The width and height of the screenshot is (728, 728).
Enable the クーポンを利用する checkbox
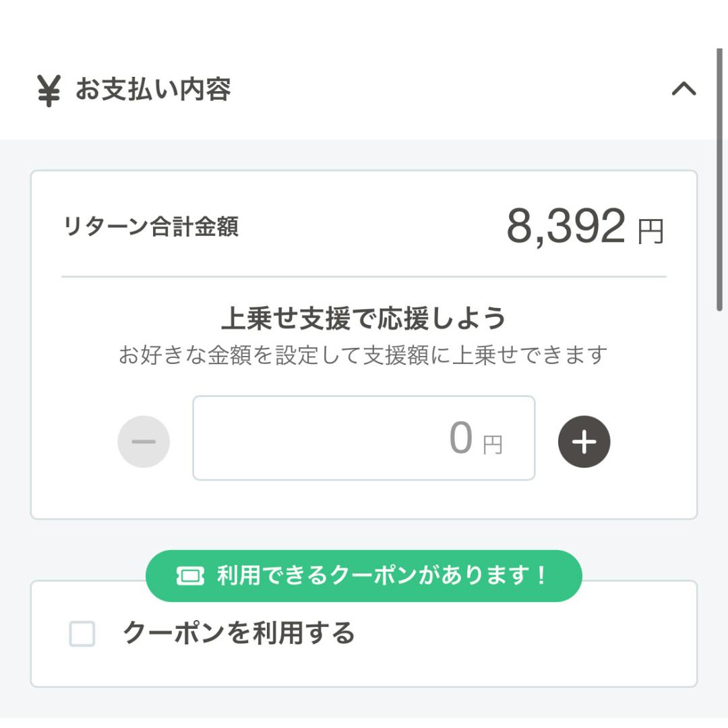[x=82, y=634]
